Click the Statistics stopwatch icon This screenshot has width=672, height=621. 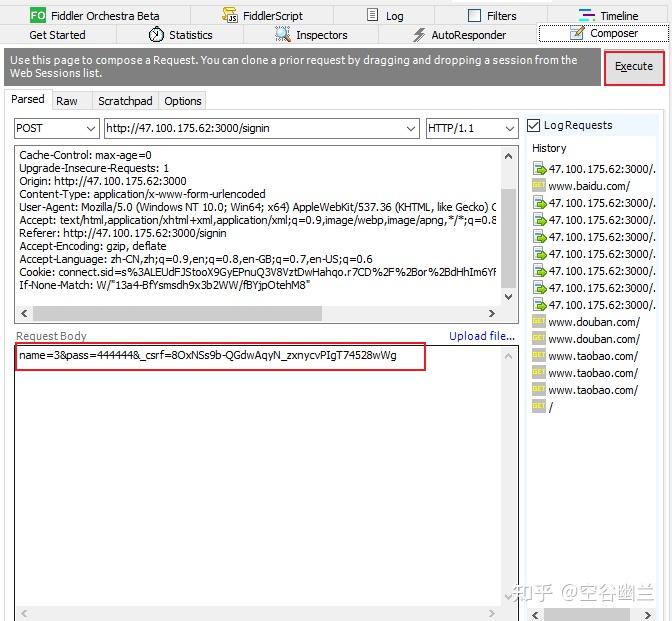pyautogui.click(x=156, y=34)
